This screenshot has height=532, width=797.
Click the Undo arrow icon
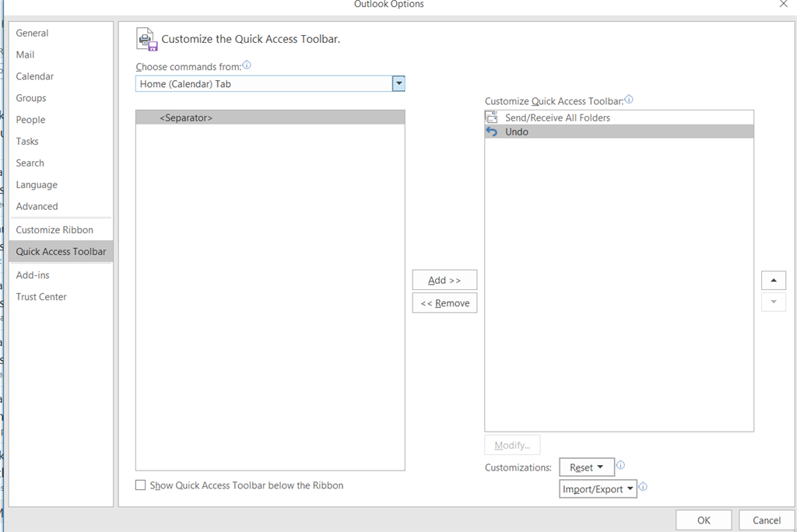click(x=492, y=131)
